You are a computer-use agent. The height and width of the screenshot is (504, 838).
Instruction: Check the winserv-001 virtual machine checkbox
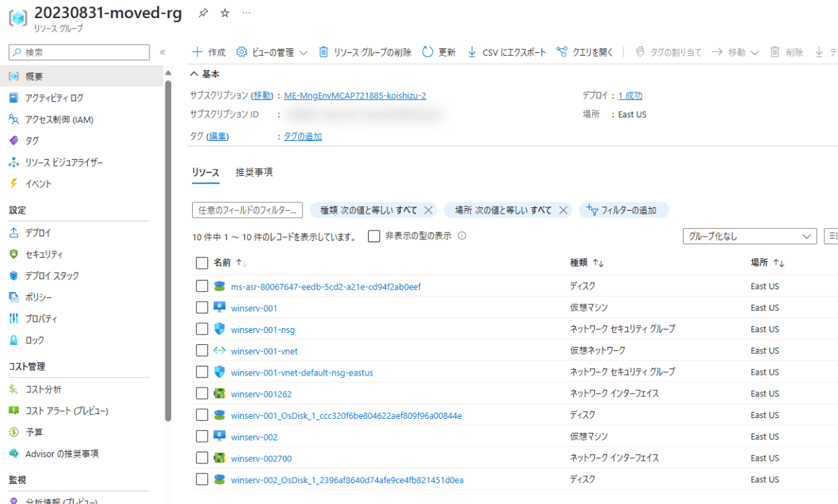point(202,308)
